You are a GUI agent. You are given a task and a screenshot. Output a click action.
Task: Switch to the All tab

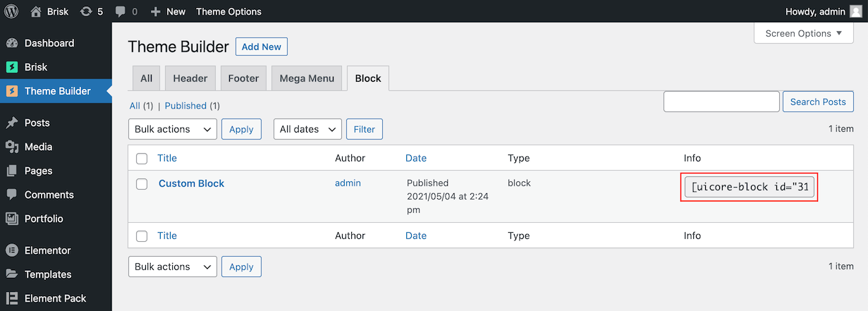(x=146, y=78)
